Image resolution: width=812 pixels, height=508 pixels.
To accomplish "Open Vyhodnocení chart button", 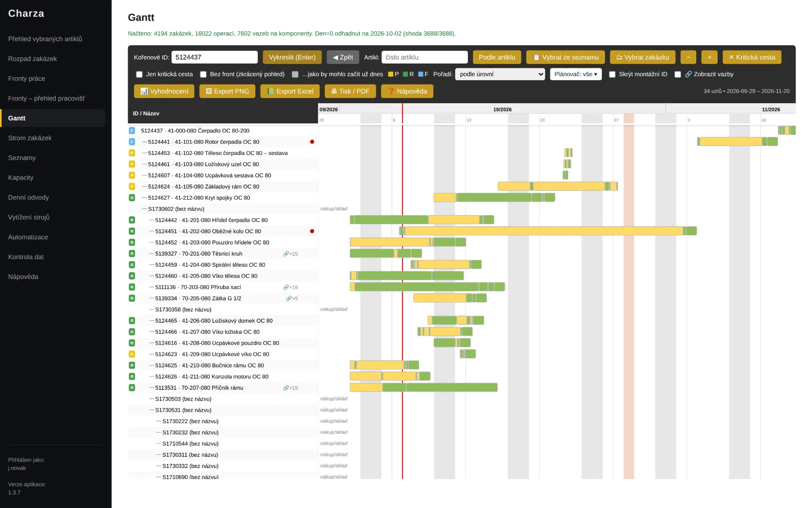I will (164, 91).
